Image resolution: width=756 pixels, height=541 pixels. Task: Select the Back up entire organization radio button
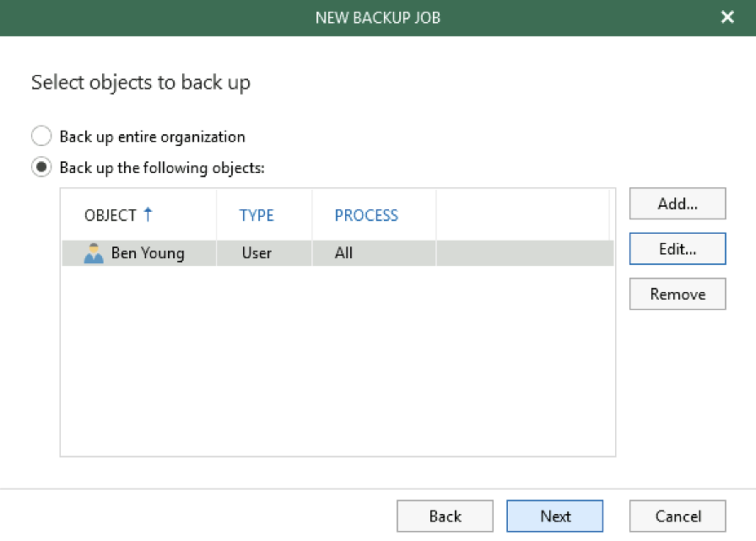click(x=41, y=136)
